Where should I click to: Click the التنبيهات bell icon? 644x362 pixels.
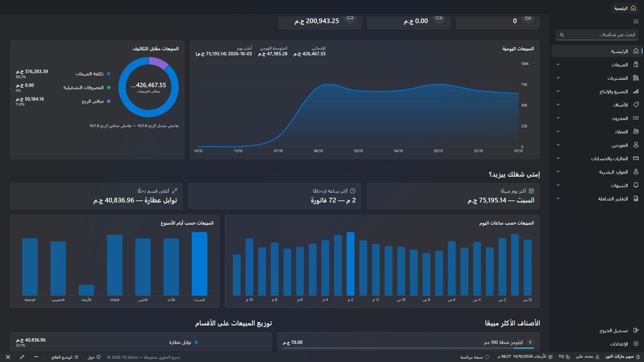click(x=636, y=185)
